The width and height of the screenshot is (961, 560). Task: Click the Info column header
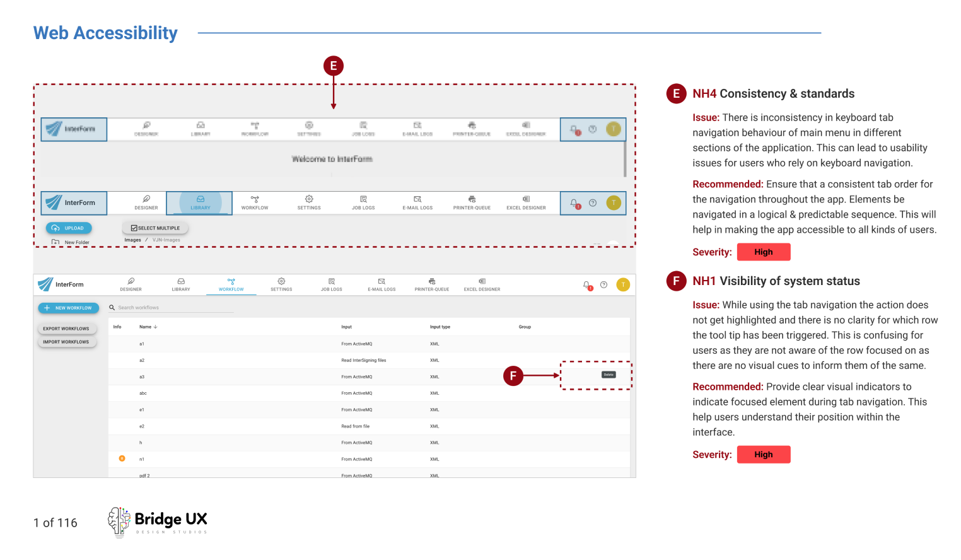click(117, 327)
